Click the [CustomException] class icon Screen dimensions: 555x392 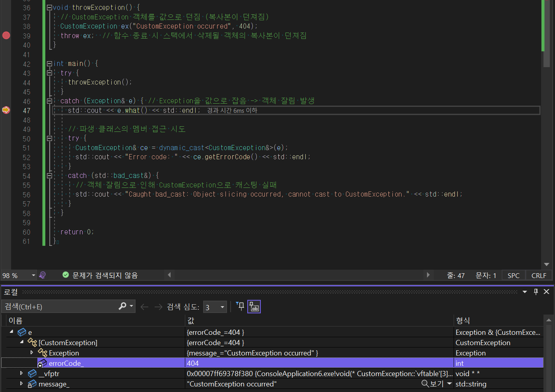(32, 342)
